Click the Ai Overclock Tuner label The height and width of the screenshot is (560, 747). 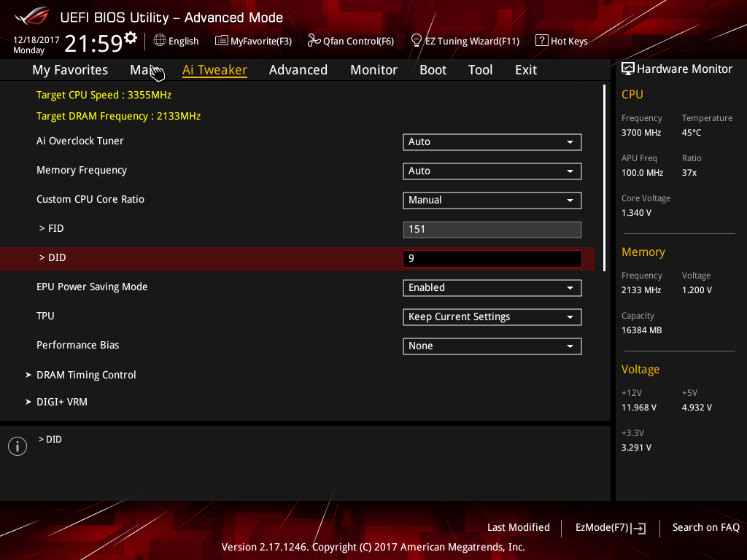click(80, 141)
